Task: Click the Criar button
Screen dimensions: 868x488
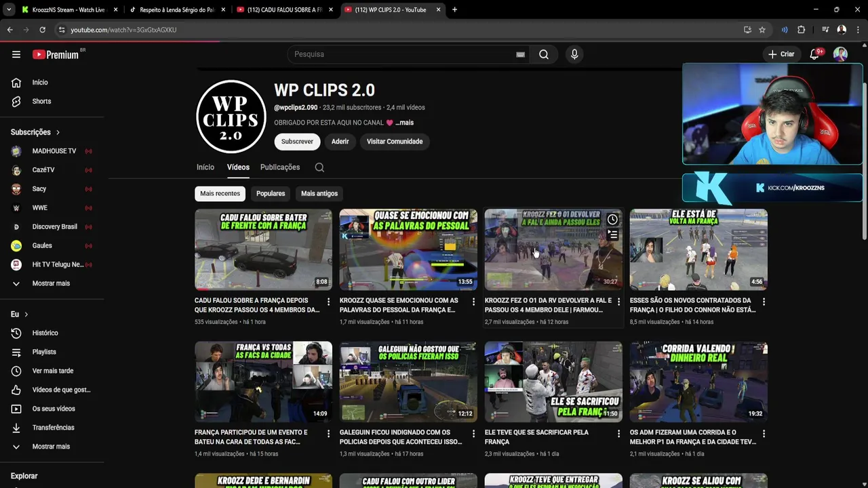Action: [781, 54]
